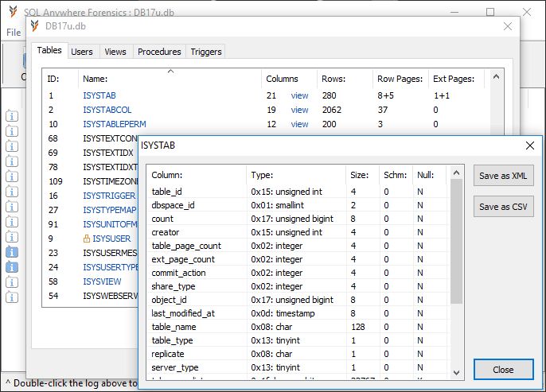Open the ISYSTYPEMAP table link
This screenshot has height=392, width=546.
pyautogui.click(x=109, y=210)
